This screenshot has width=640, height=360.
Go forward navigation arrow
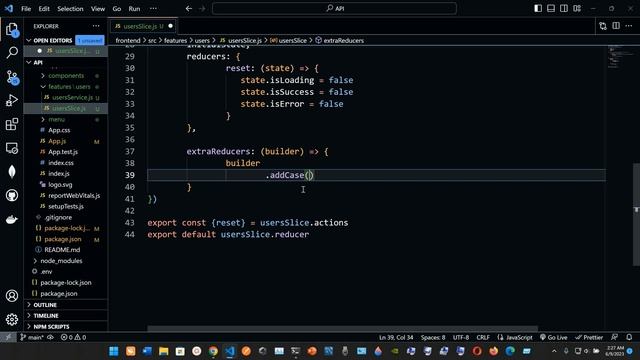pos(202,9)
